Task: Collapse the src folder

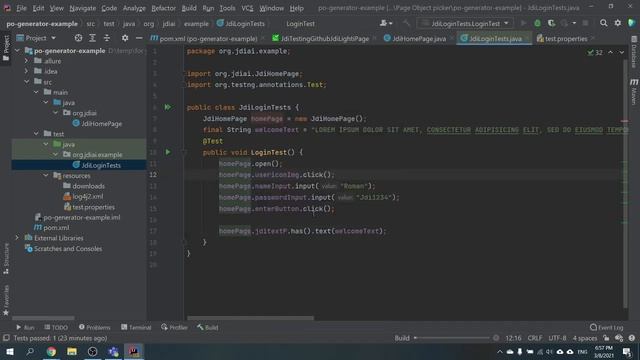Action: [x=27, y=82]
